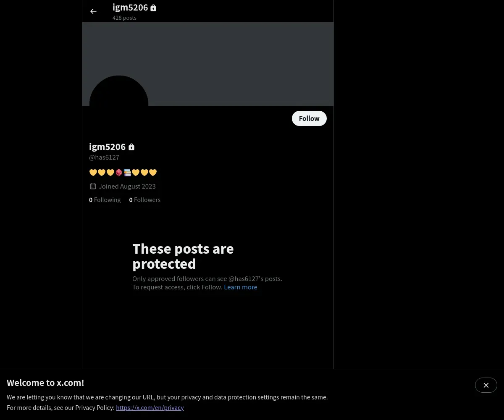Click the Joined August 2023 text
Screen dimensions: 504x420
point(127,186)
